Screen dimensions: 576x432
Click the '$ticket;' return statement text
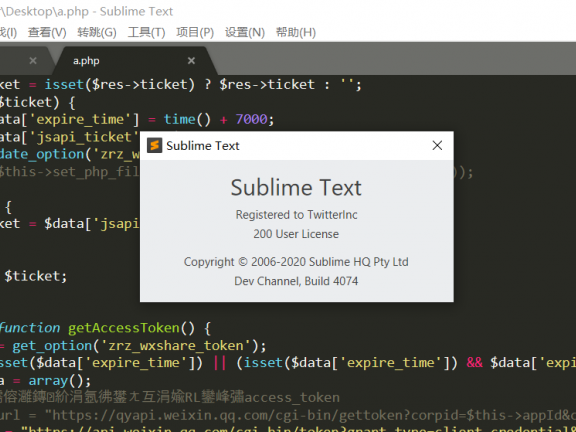[36, 276]
